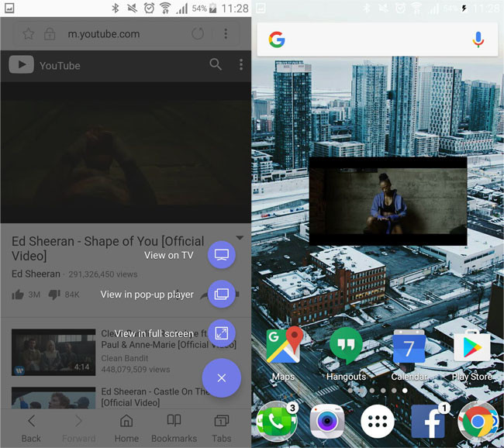Bookmark page with star icon
The image size is (504, 448).
(29, 34)
